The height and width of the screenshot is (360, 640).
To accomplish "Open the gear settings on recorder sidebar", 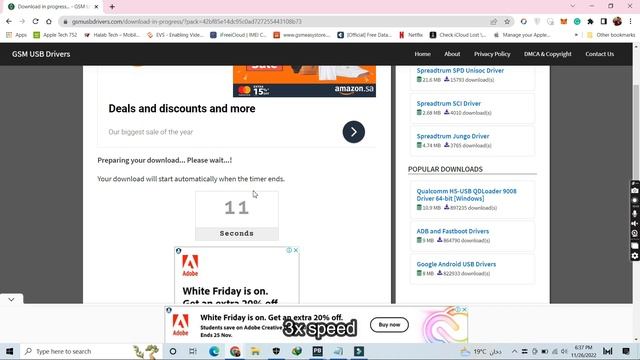I will [635, 256].
